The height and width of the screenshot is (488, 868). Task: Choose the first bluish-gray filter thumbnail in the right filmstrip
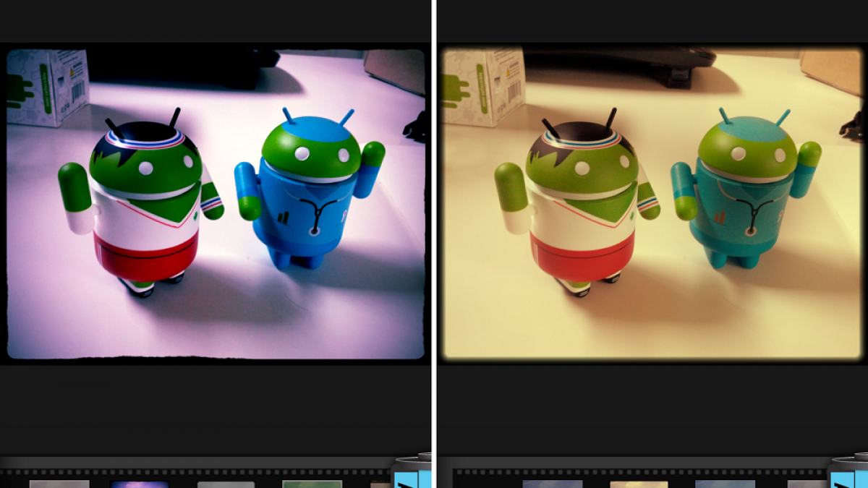[552, 484]
